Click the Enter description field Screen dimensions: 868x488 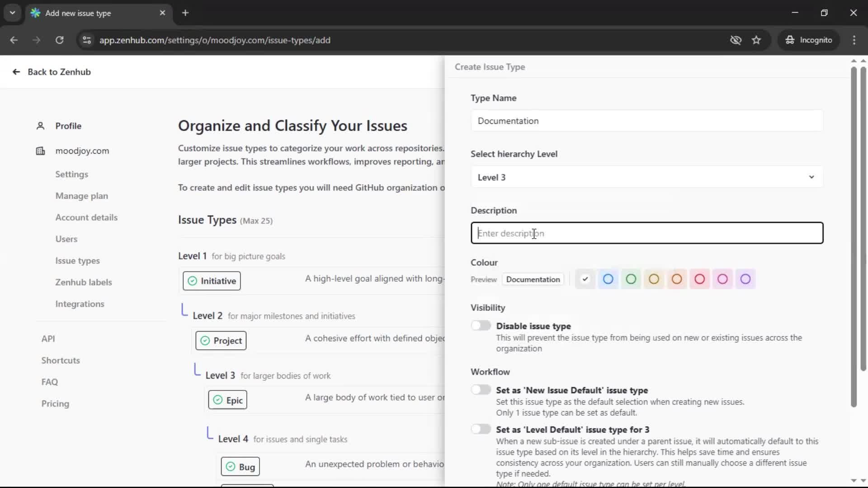point(646,233)
